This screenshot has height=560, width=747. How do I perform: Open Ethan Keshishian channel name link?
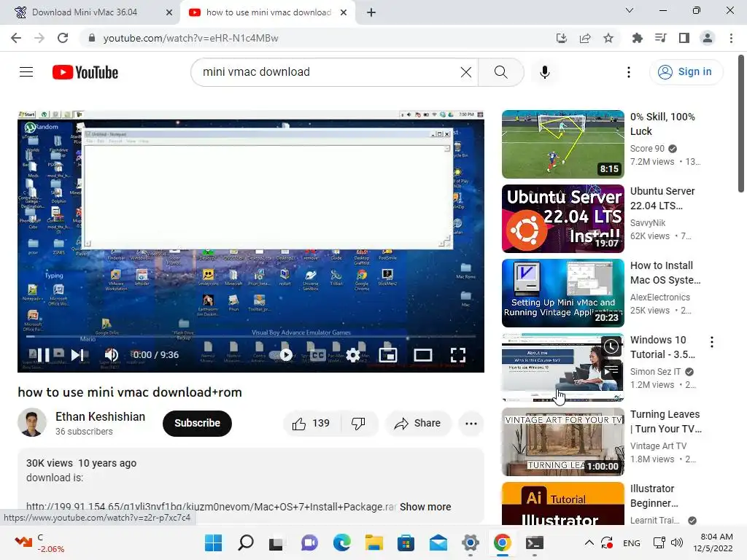click(x=100, y=416)
